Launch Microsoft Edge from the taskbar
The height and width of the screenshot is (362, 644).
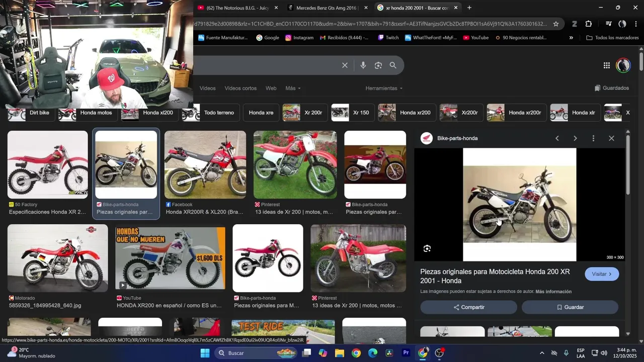pos(373,353)
